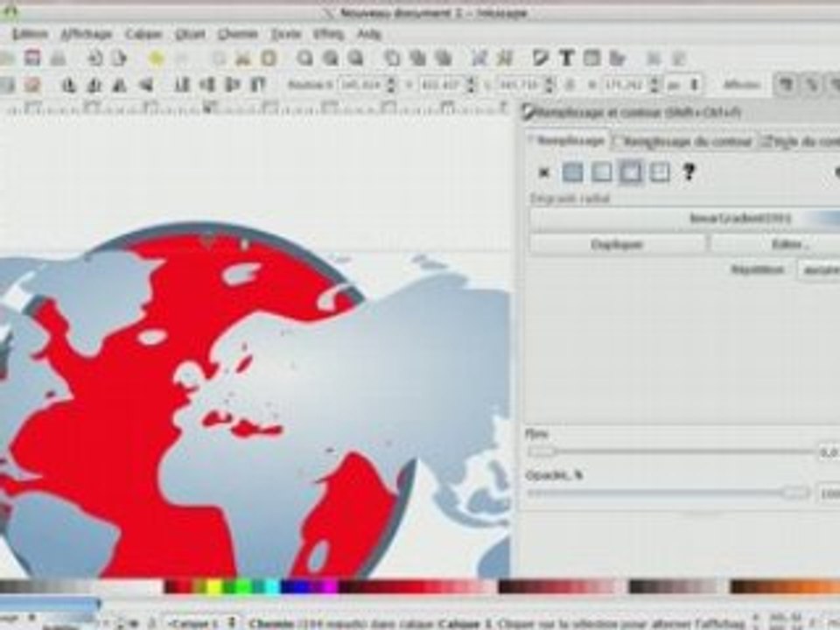Click Flip selection vertically icon
The image size is (840, 630).
[x=145, y=85]
